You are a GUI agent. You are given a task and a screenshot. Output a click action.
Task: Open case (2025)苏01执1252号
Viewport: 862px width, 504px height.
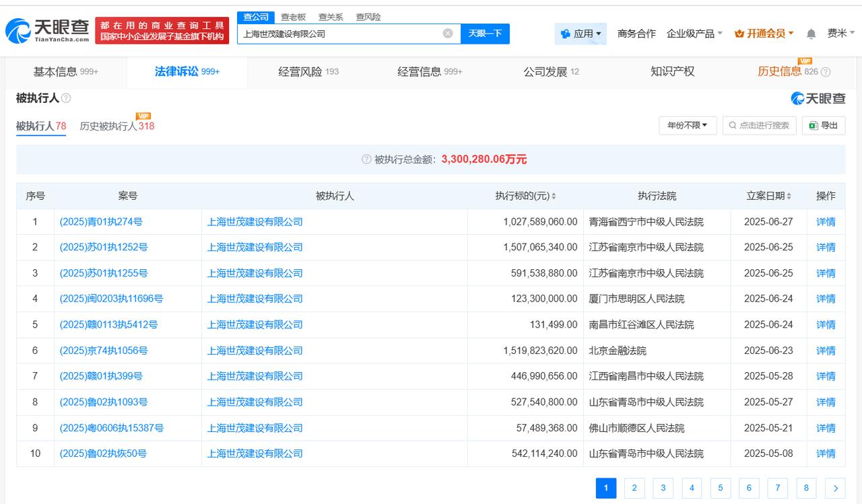[104, 247]
